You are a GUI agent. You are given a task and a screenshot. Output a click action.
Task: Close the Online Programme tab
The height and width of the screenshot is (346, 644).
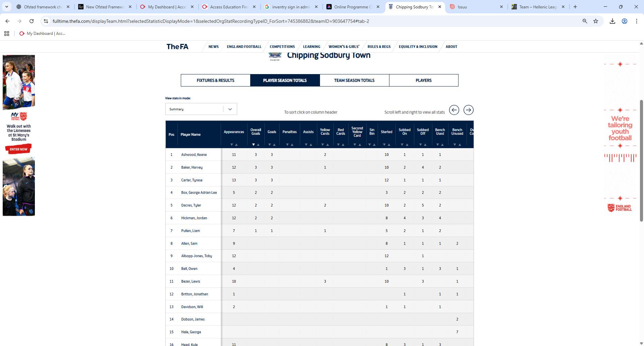(378, 7)
